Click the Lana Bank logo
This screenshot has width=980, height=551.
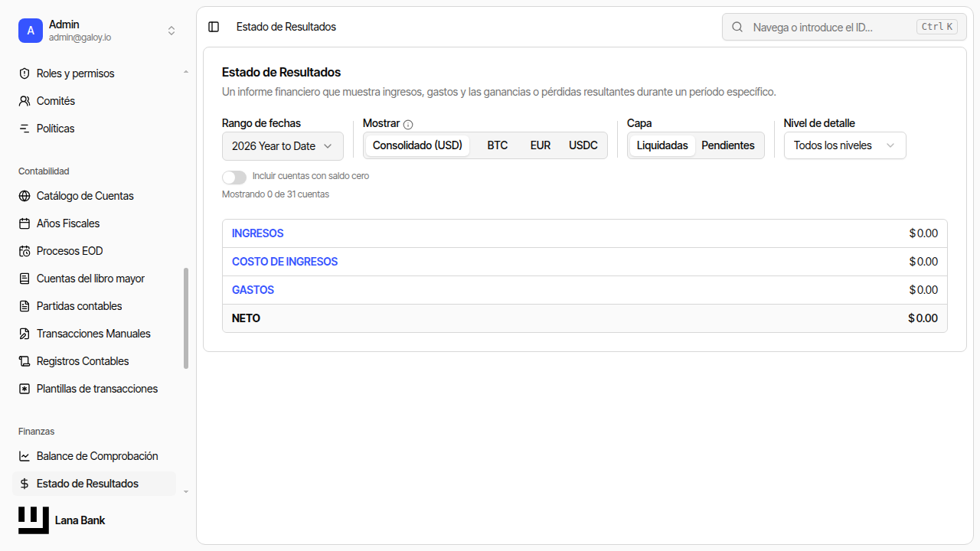34,520
